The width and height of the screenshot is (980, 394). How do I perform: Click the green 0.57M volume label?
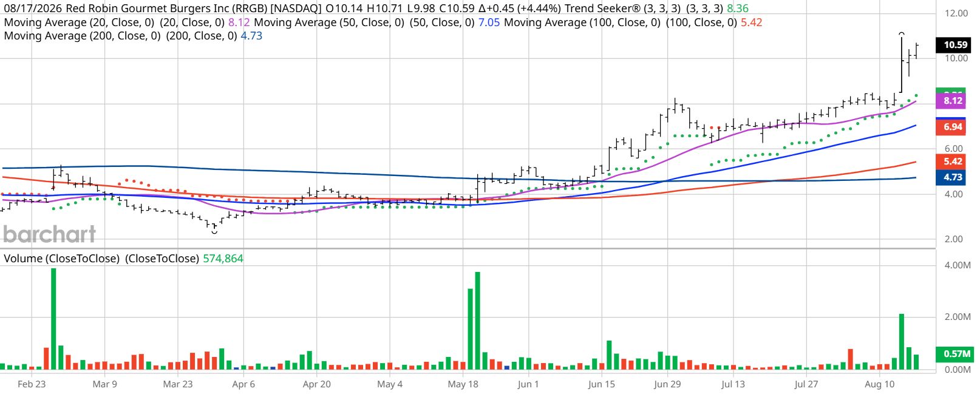[955, 354]
